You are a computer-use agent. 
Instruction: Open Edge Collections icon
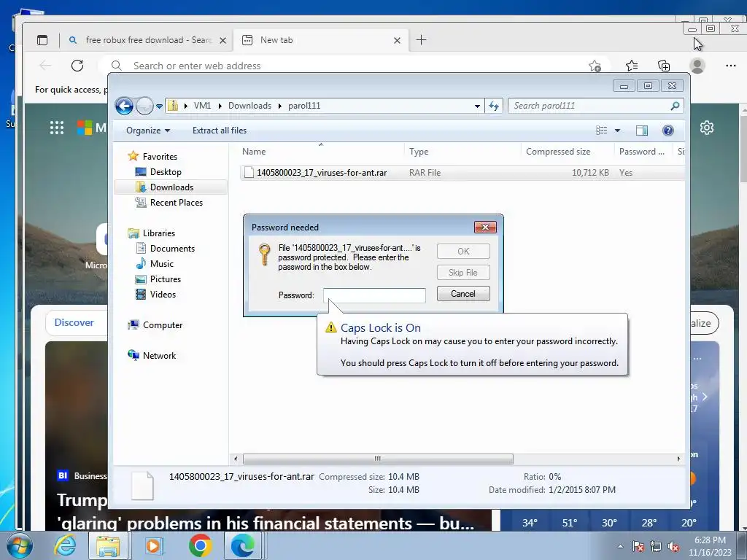[x=664, y=66]
